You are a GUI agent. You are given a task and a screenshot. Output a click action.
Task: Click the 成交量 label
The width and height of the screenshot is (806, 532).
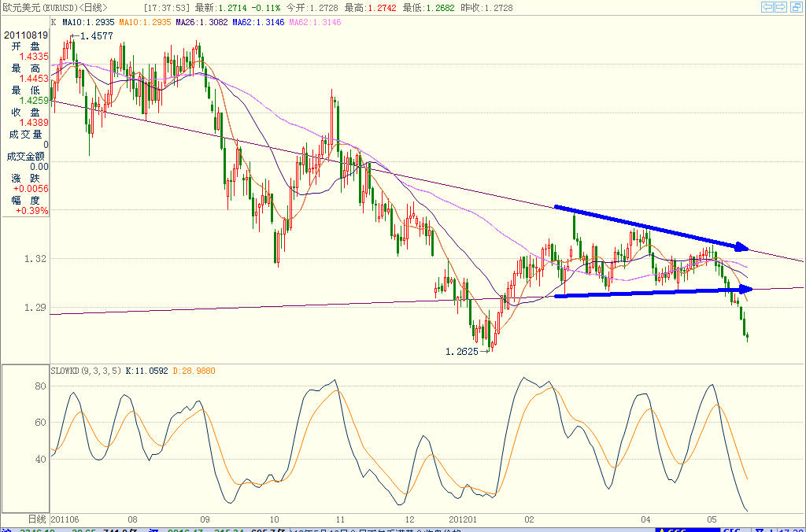[x=26, y=134]
